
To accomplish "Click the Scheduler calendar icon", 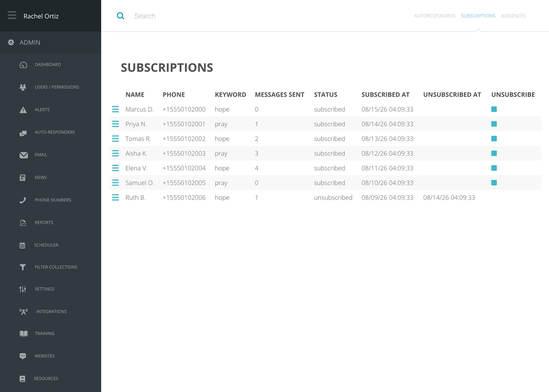I will tap(22, 245).
